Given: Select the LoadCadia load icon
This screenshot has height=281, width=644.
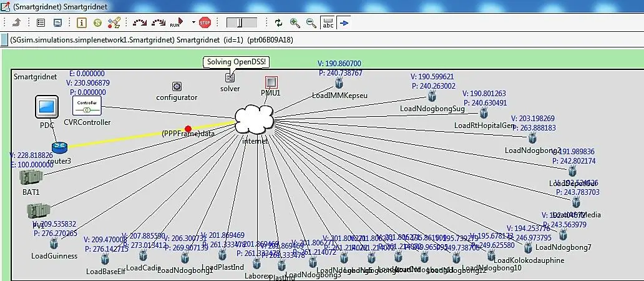Looking at the screenshot, I should (142, 255).
